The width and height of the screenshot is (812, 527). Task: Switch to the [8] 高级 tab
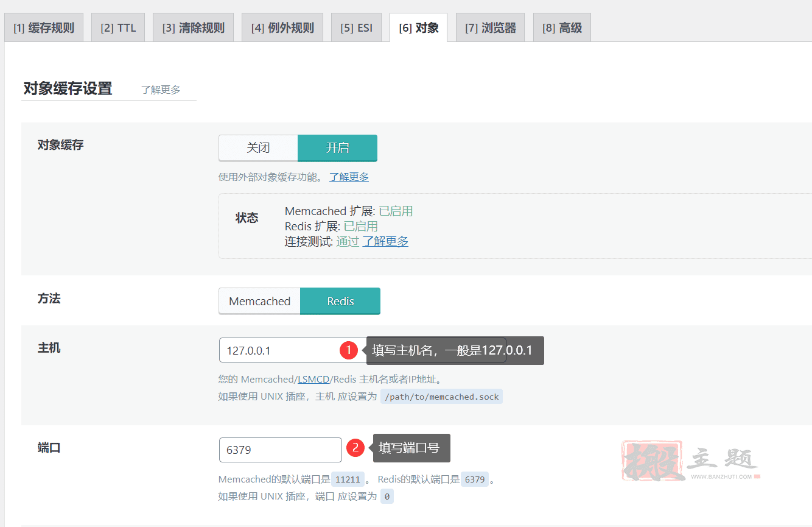click(562, 27)
